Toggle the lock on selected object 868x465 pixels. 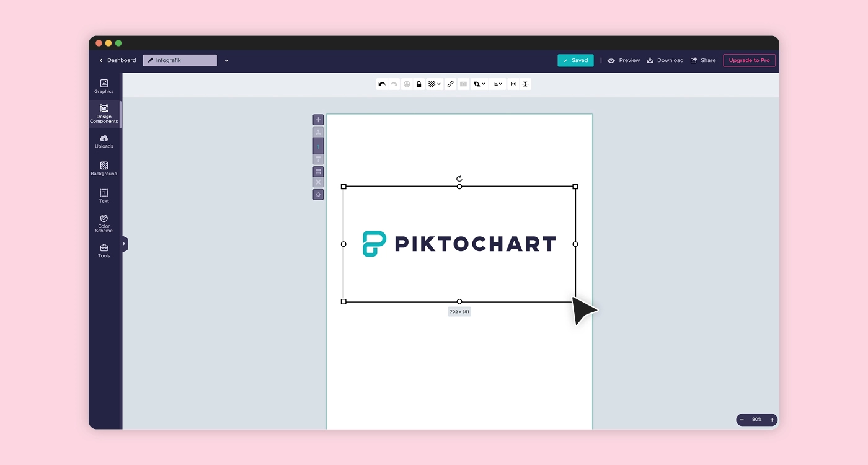(x=418, y=84)
